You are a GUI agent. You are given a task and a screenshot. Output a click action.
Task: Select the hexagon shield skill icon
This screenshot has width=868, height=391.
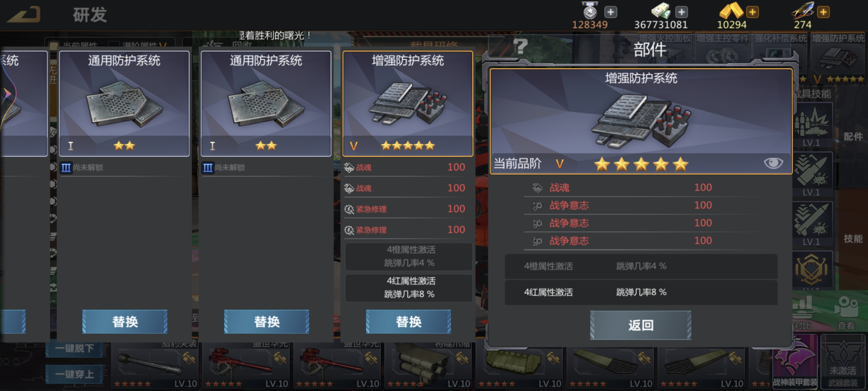coord(811,270)
